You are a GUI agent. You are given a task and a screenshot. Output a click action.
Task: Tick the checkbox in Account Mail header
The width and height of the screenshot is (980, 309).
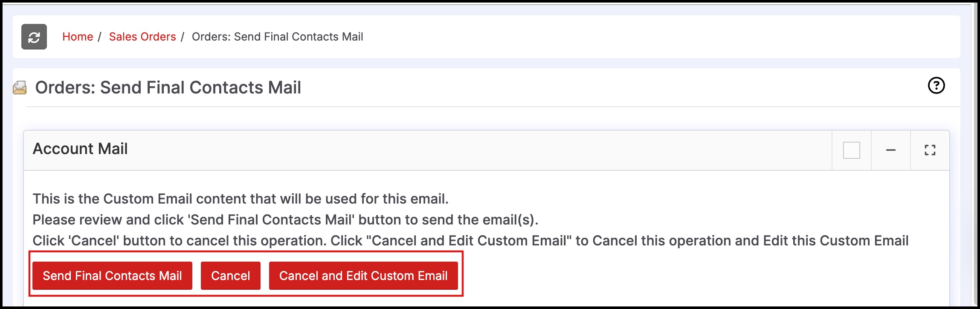pos(851,150)
